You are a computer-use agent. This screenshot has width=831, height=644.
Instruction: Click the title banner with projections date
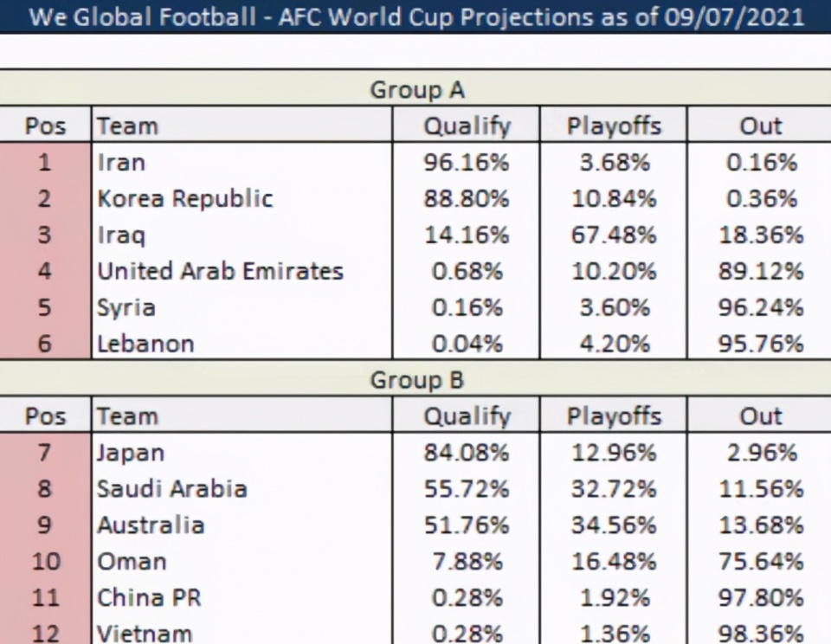click(x=415, y=16)
